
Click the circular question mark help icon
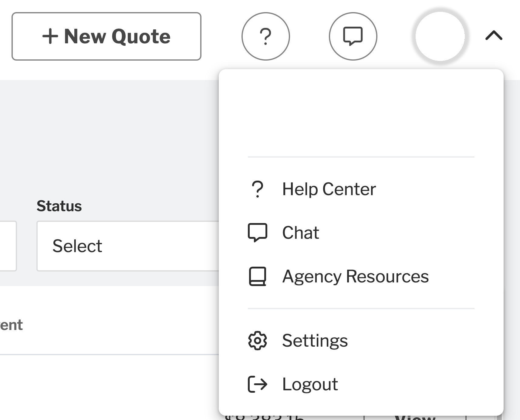265,36
